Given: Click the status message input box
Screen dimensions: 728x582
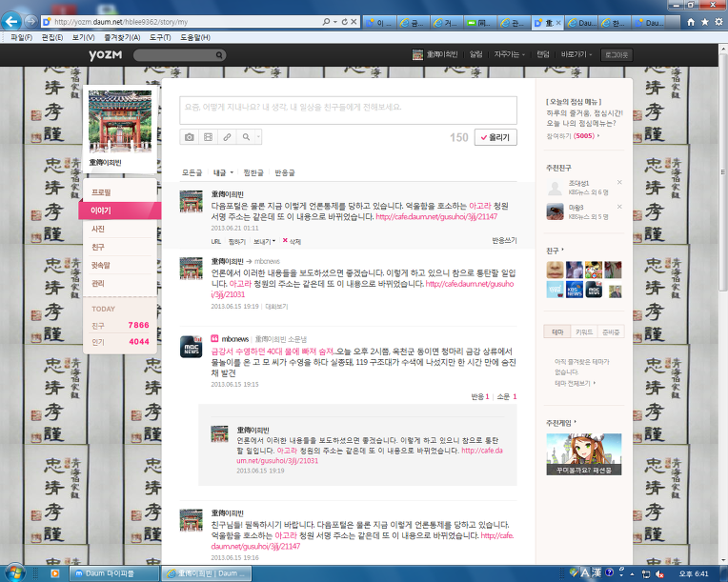Looking at the screenshot, I should point(348,110).
